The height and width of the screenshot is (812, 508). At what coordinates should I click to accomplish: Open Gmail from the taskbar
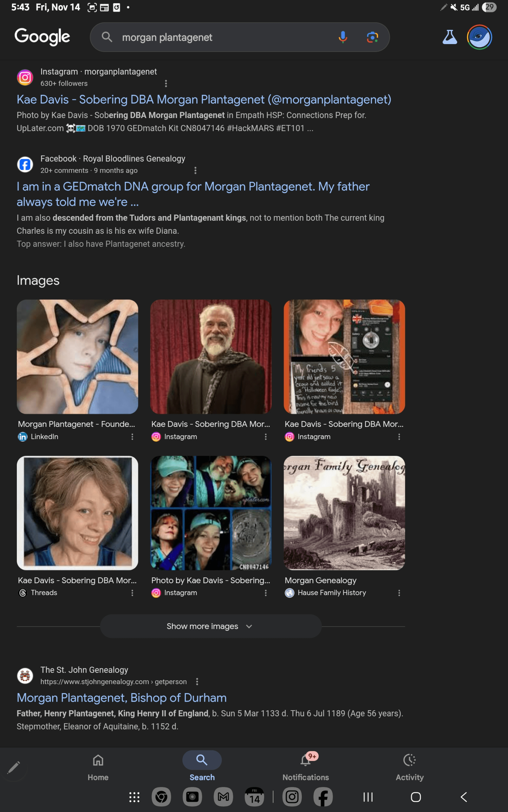[x=223, y=796]
